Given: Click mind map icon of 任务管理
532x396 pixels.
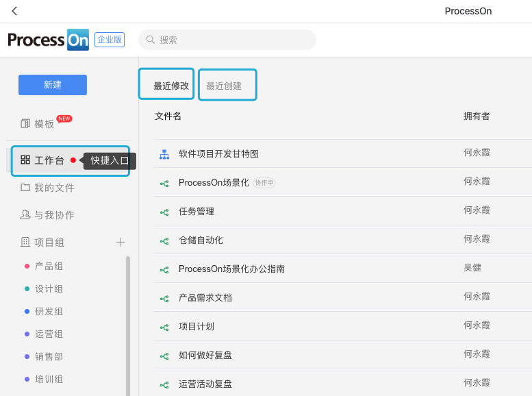Looking at the screenshot, I should [x=164, y=212].
